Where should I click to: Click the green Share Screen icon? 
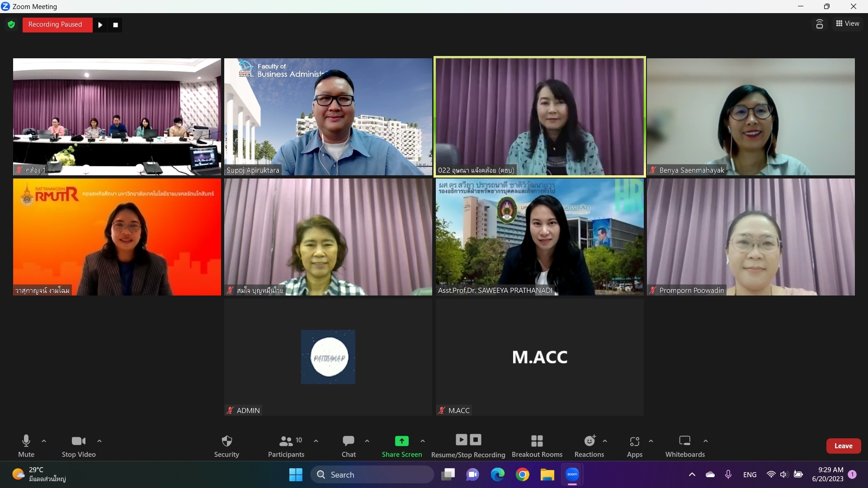(401, 441)
